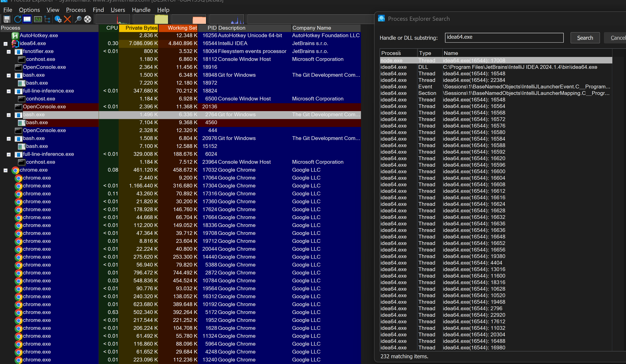The image size is (626, 364).
Task: Open System Information via the green graph icon
Action: 38,19
